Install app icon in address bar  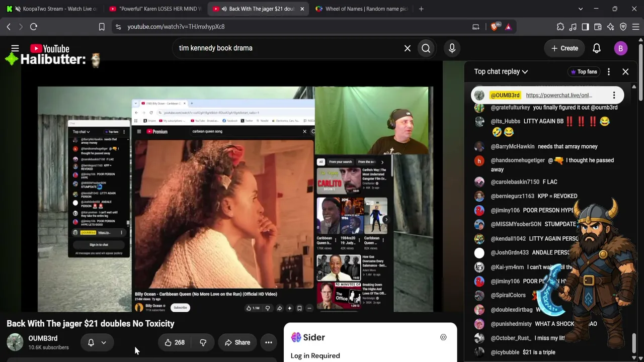click(475, 27)
